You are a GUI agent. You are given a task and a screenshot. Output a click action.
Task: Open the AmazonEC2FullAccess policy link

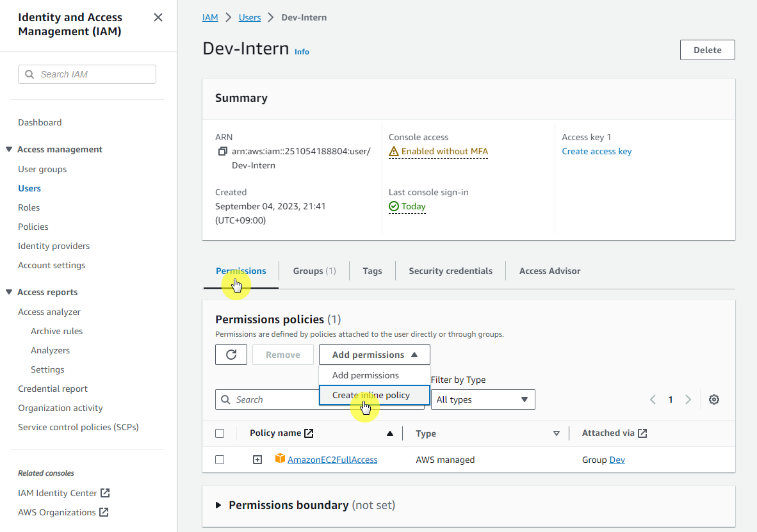332,460
